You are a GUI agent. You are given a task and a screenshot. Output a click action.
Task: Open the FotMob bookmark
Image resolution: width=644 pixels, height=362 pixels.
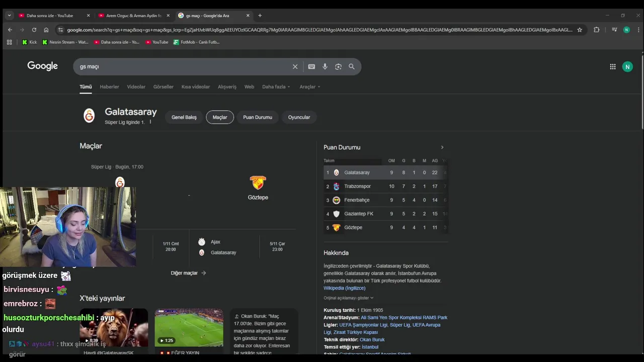pos(196,42)
